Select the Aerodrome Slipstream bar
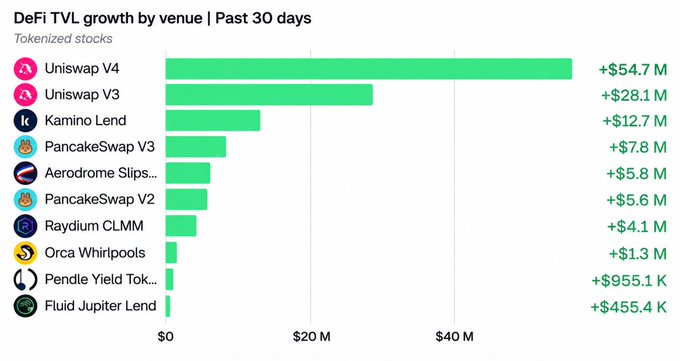The height and width of the screenshot is (361, 680). pyautogui.click(x=188, y=173)
